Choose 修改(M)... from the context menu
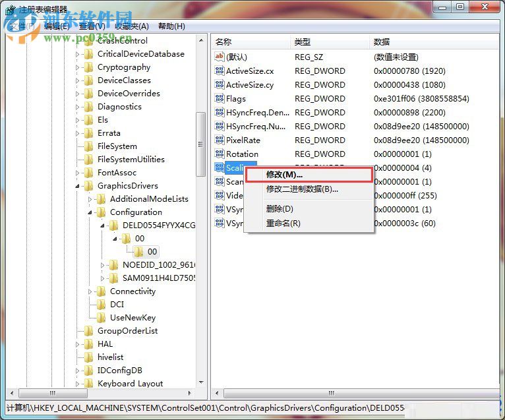 tap(309, 175)
